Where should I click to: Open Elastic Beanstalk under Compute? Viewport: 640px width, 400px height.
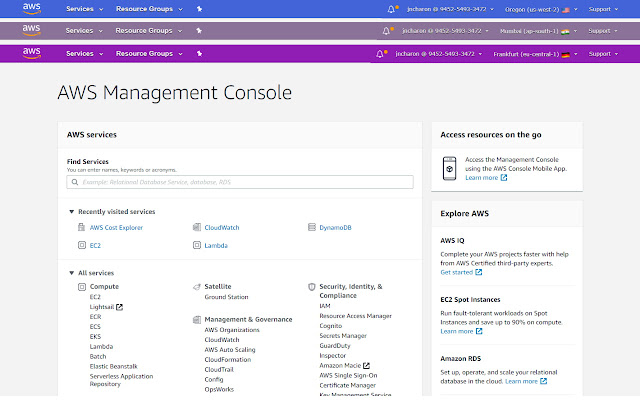pos(113,367)
